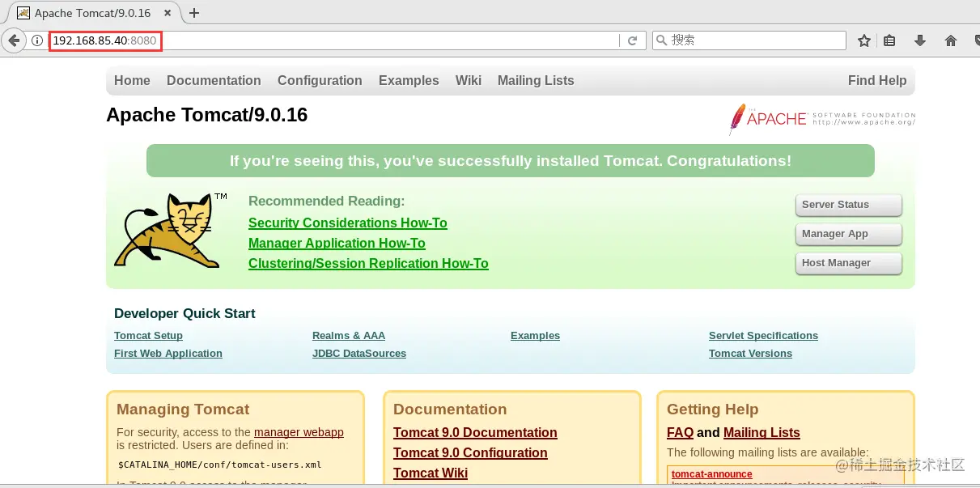Open the Tomcat Versions link
The height and width of the screenshot is (488, 980).
(750, 353)
